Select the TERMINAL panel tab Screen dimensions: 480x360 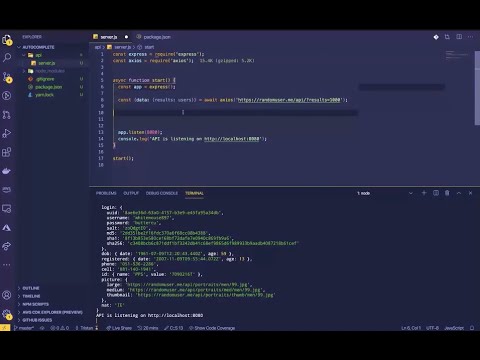coord(194,193)
